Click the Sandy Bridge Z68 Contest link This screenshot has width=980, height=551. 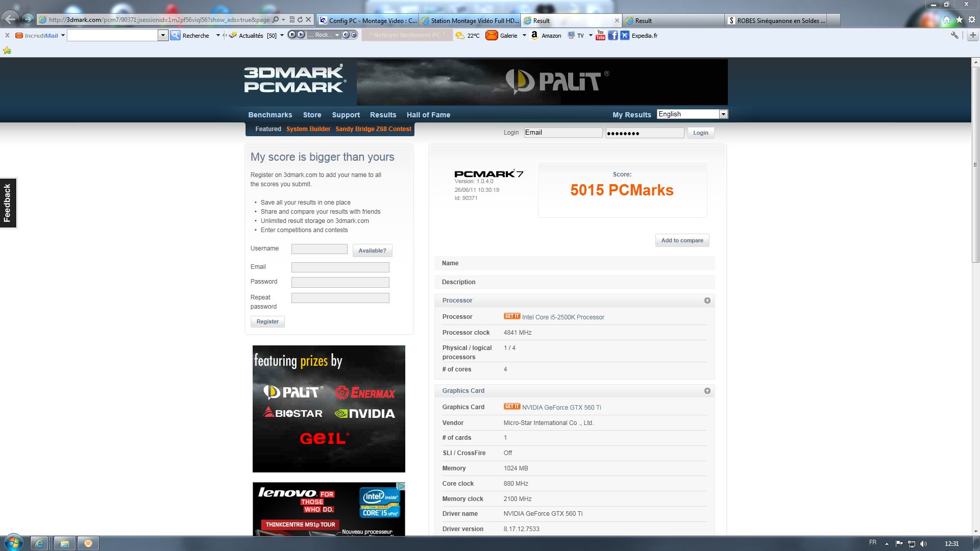[373, 129]
